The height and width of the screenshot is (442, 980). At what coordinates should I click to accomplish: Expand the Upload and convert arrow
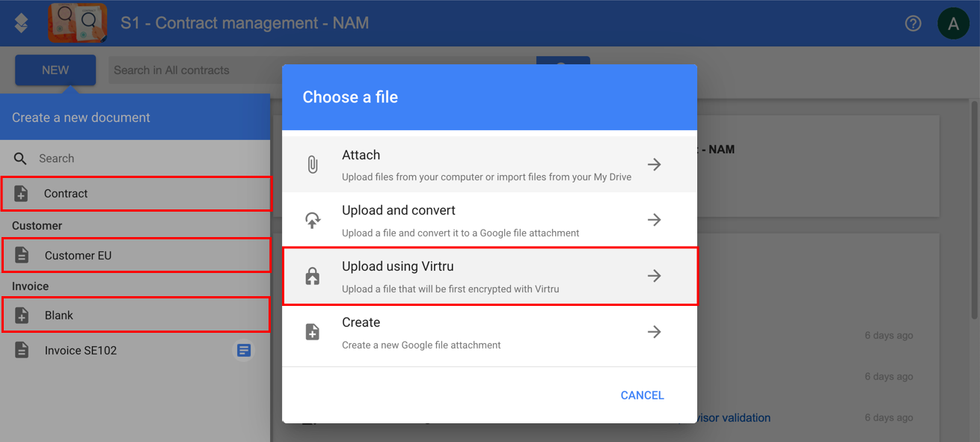655,220
